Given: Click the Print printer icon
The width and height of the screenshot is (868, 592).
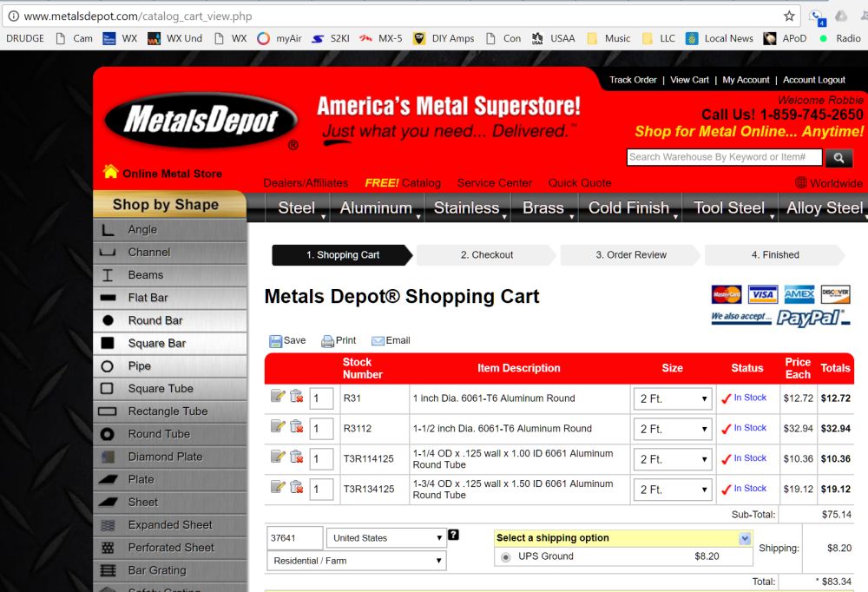Looking at the screenshot, I should [x=328, y=341].
